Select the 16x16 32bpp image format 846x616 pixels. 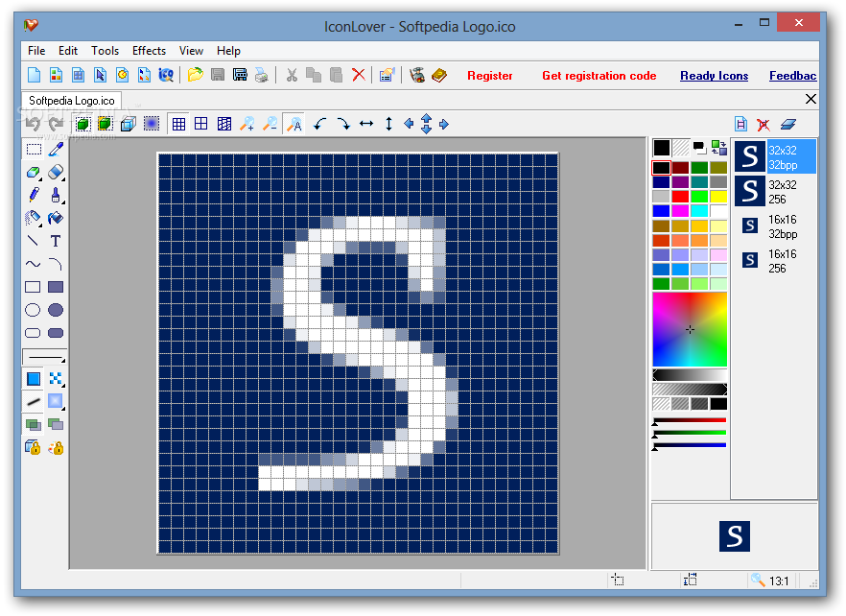pyautogui.click(x=775, y=226)
